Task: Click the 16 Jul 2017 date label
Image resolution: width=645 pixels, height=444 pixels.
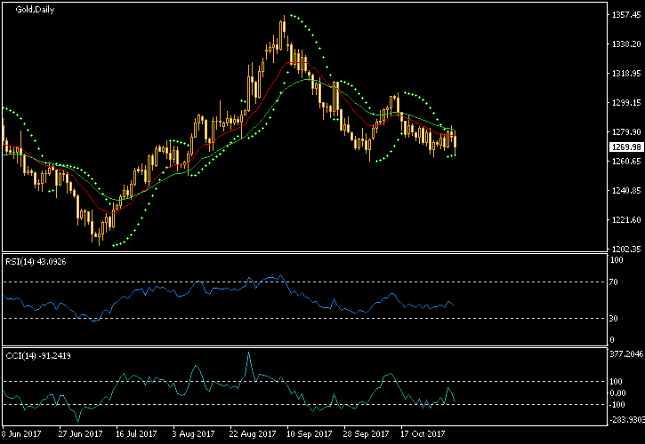Action: [136, 434]
